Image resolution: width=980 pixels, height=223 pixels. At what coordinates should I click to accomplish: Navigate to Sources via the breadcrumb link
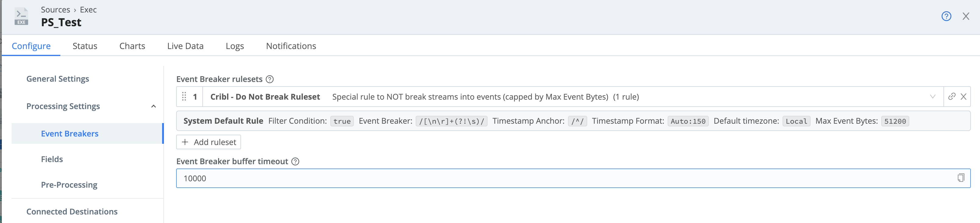(55, 9)
